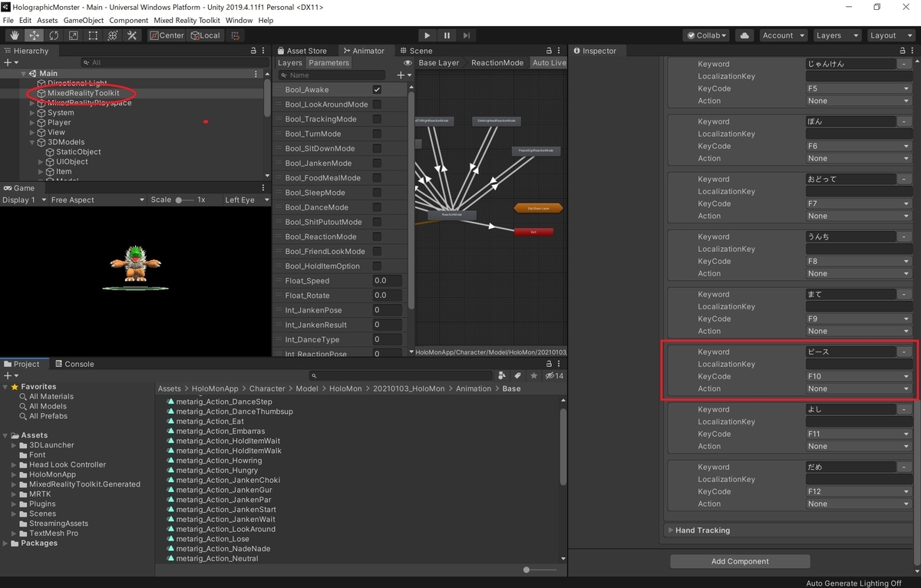Viewport: 921px width, 588px height.
Task: Select the Move tool in toolbar
Action: 34,35
